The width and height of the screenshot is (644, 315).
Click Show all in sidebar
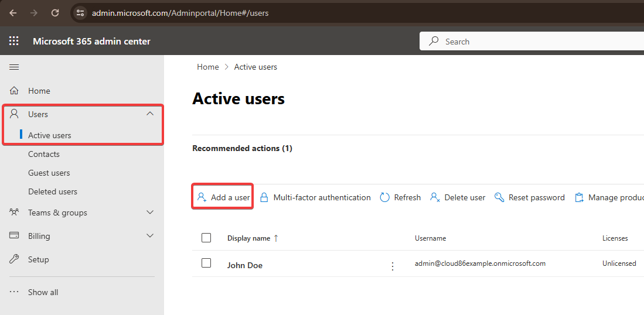click(43, 292)
